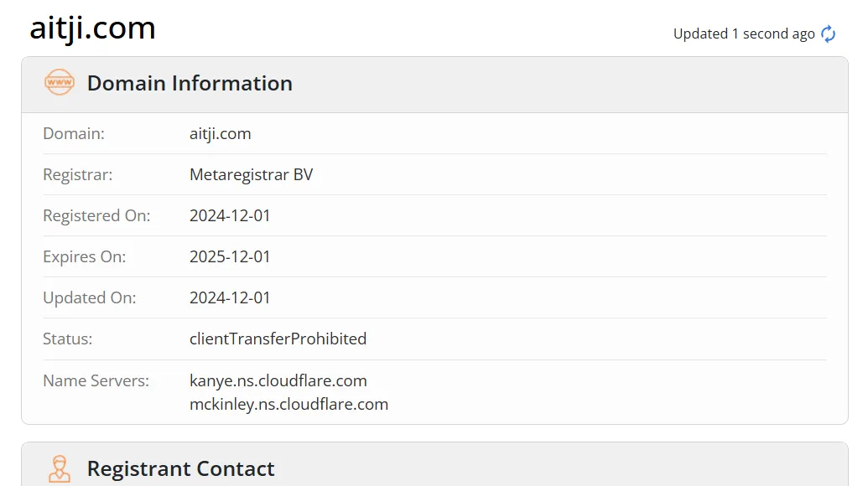Click the Domain Information heading
The height and width of the screenshot is (486, 868).
pos(190,83)
